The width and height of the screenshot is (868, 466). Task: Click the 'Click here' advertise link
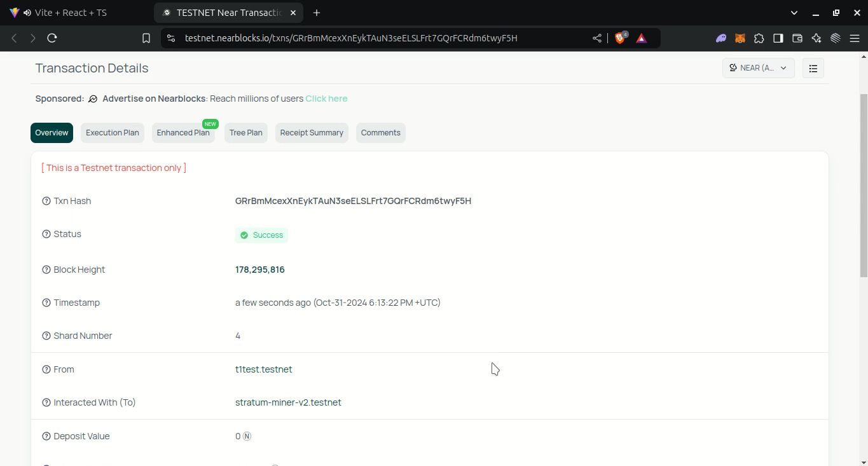click(x=326, y=99)
